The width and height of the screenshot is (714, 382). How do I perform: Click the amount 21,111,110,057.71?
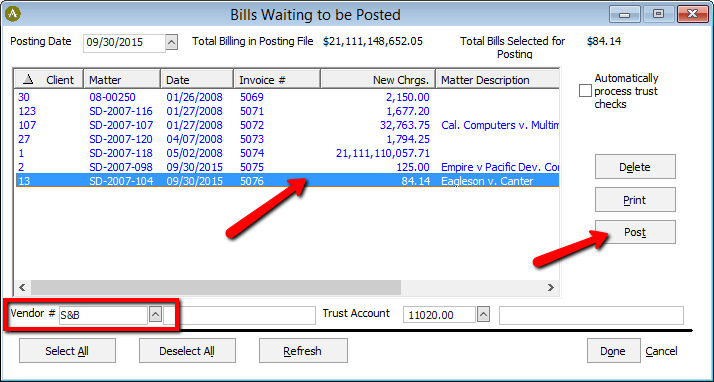[x=383, y=153]
